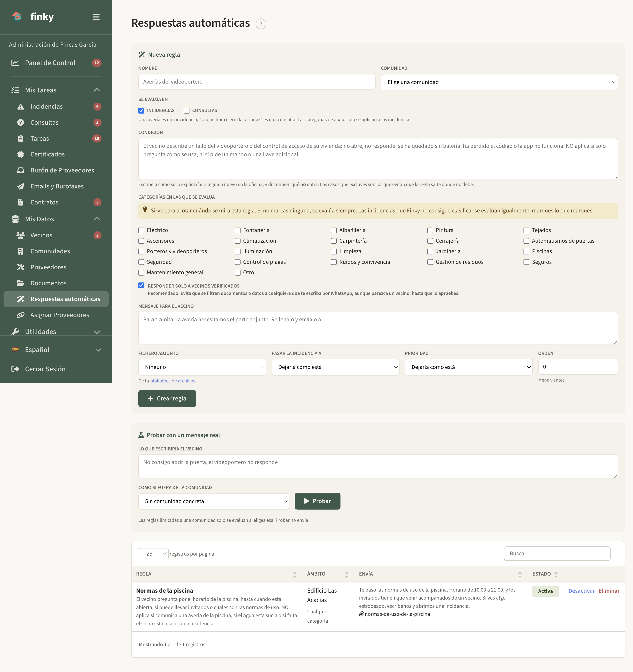Tick the Porteros y videoporteros category
633x672 pixels.
click(x=141, y=252)
